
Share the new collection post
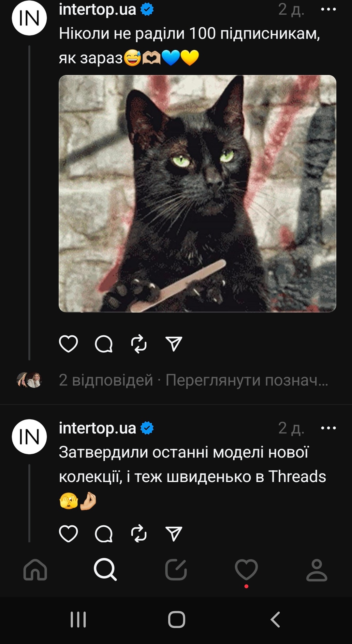pos(174,534)
